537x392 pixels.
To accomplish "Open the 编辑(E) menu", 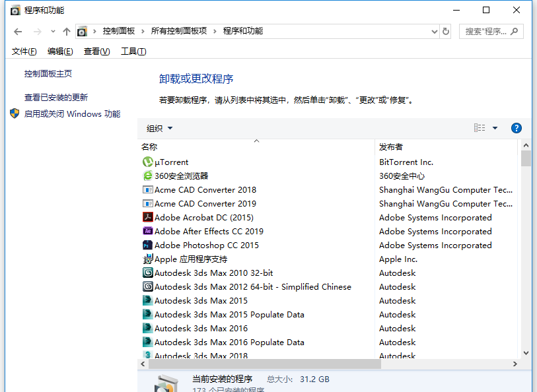I will pos(60,51).
